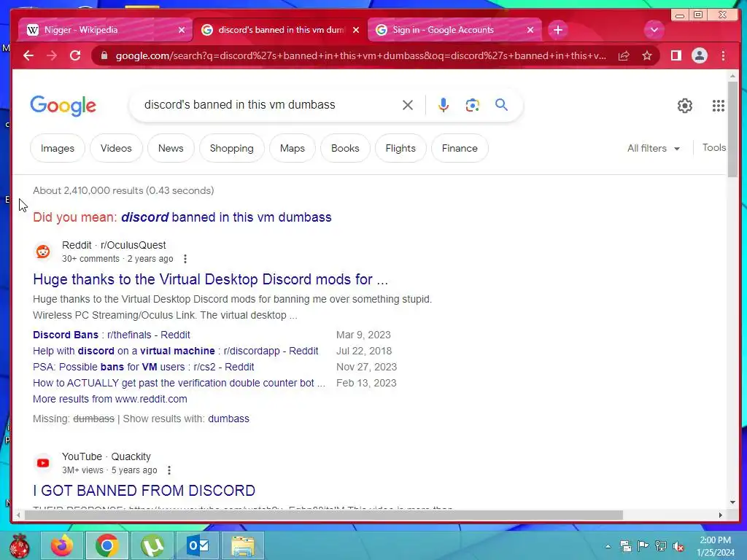
Task: Open Google quick settings gear
Action: 684,105
